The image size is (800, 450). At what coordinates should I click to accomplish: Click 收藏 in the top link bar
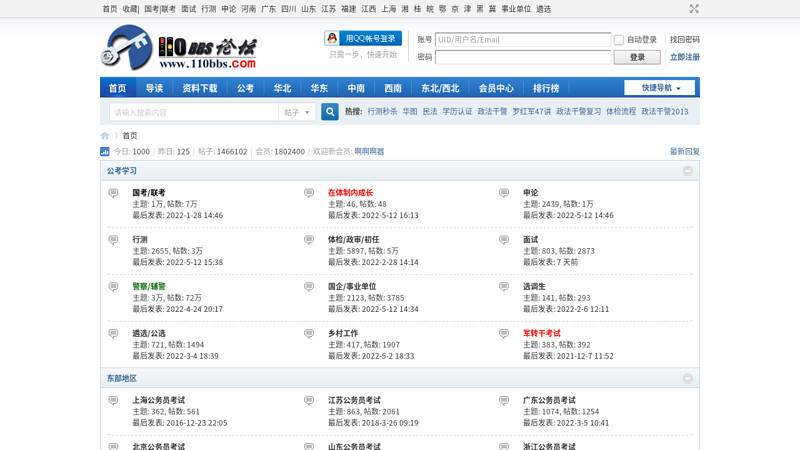130,9
